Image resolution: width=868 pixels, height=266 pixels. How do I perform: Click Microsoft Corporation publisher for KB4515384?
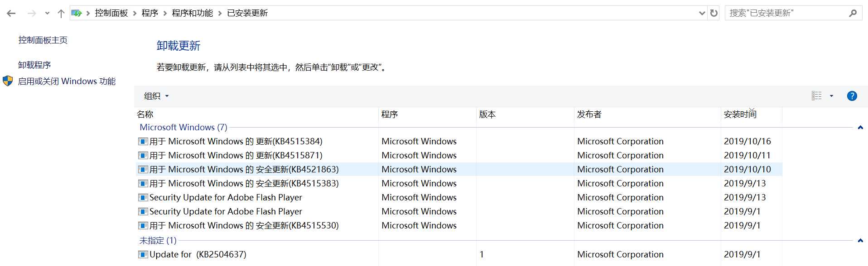pyautogui.click(x=620, y=142)
